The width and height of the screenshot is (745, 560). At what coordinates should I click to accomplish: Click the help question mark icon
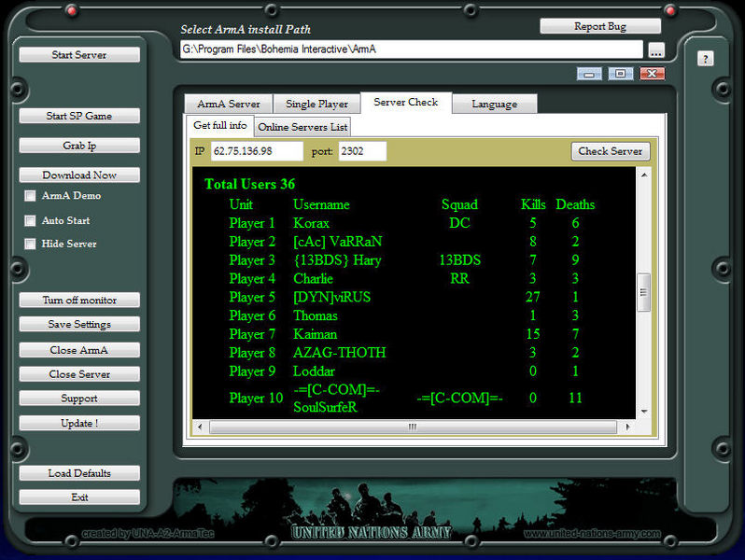pos(705,59)
